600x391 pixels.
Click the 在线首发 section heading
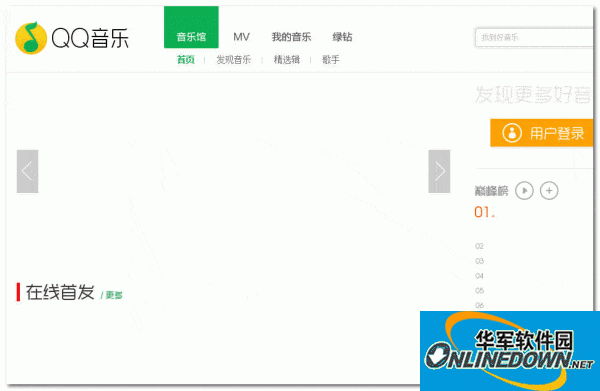60,292
